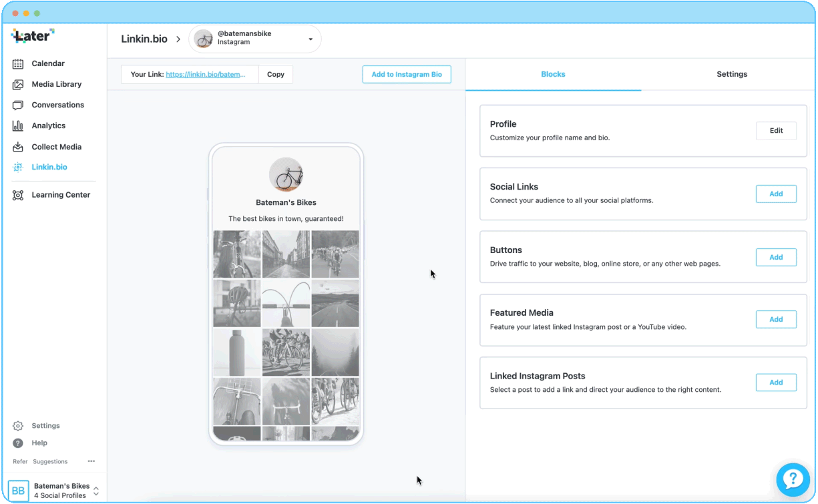Screen dimensions: 818x504
Task: Open the more options ellipsis near Suggestions
Action: 91,461
